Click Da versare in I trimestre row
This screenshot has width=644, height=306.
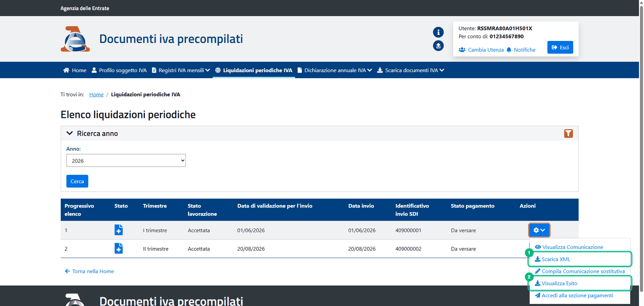(463, 230)
